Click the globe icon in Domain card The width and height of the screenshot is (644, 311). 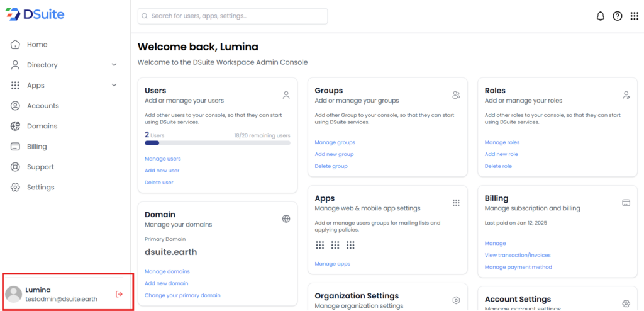(x=286, y=218)
